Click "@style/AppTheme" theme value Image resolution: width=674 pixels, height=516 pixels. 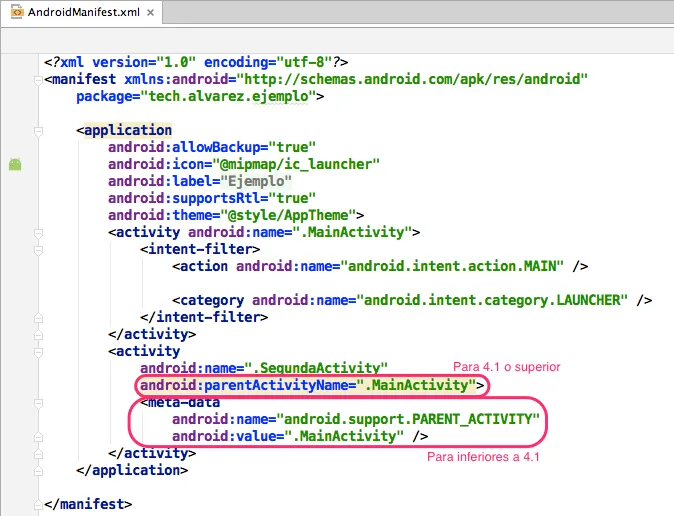pyautogui.click(x=288, y=215)
